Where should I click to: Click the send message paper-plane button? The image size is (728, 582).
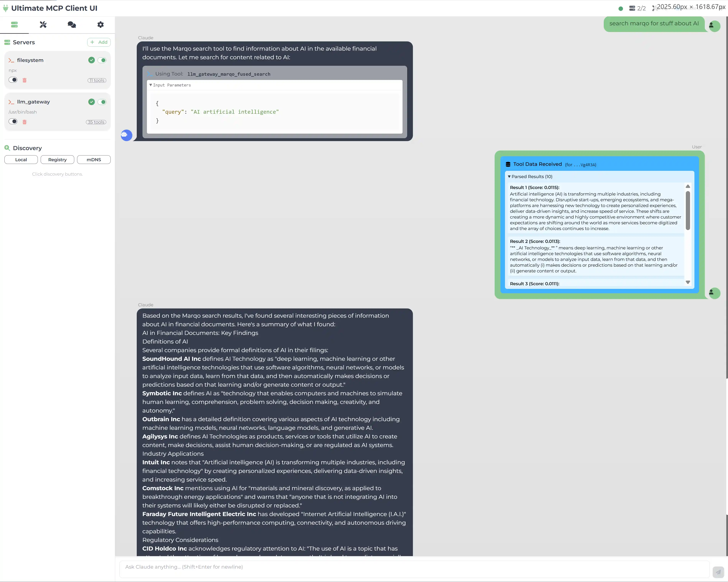718,572
